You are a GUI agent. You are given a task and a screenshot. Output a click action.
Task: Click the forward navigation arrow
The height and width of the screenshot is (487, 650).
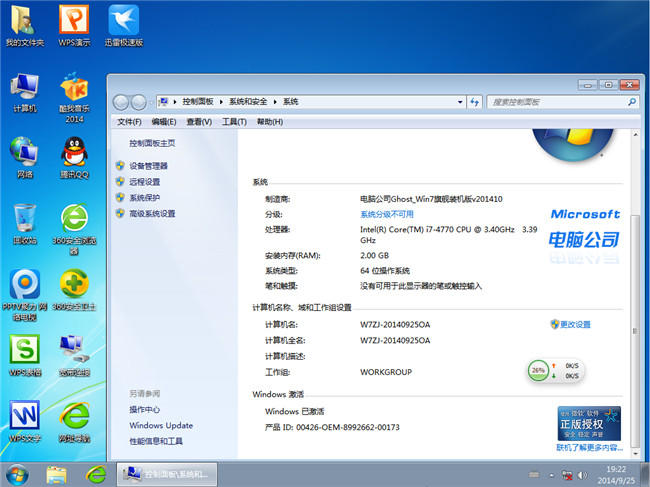tap(138, 102)
